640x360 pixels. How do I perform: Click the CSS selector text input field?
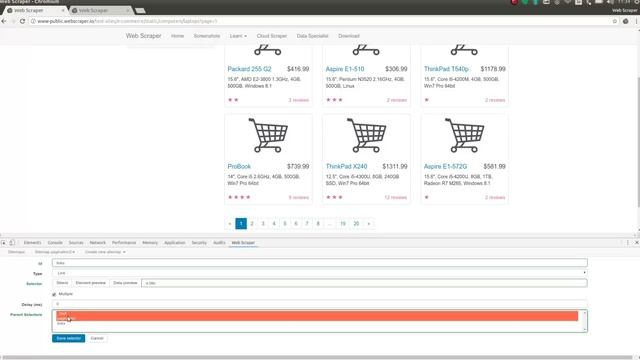(x=364, y=283)
